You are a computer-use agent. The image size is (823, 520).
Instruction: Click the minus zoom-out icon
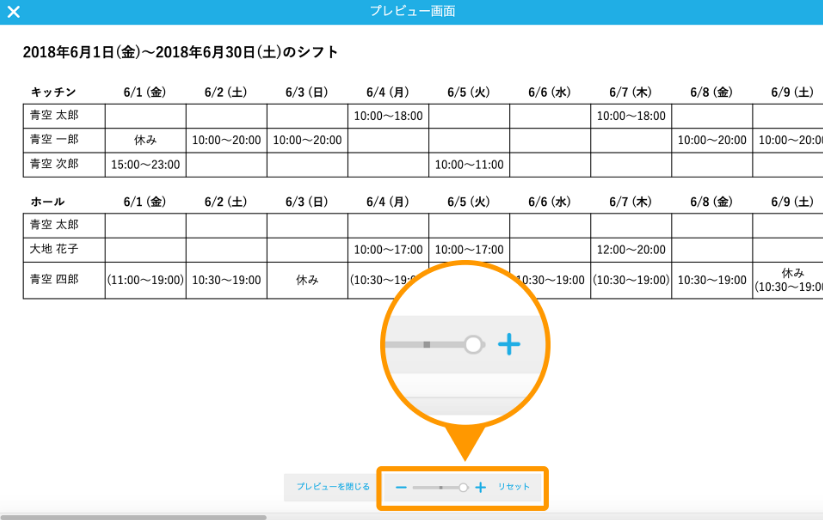coord(401,487)
